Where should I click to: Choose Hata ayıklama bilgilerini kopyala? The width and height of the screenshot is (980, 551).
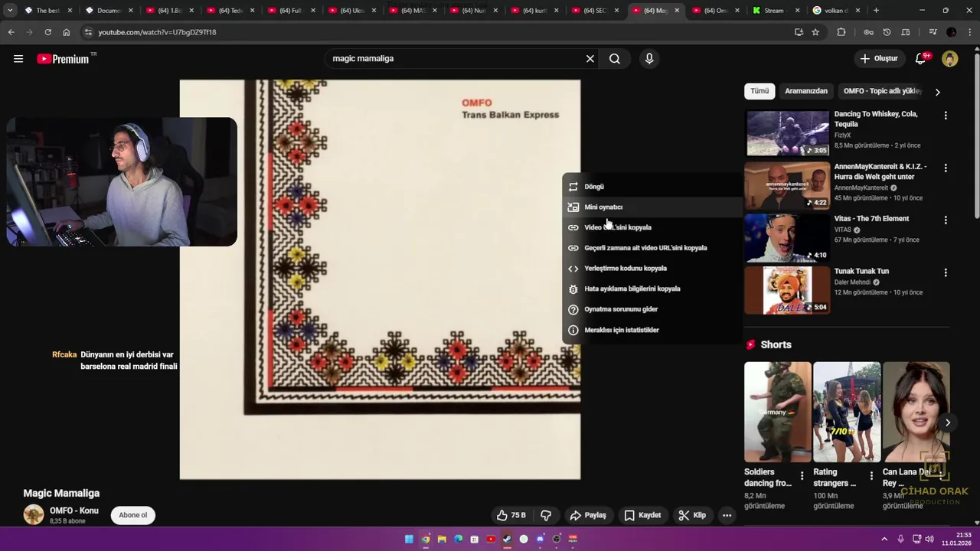[652, 289]
